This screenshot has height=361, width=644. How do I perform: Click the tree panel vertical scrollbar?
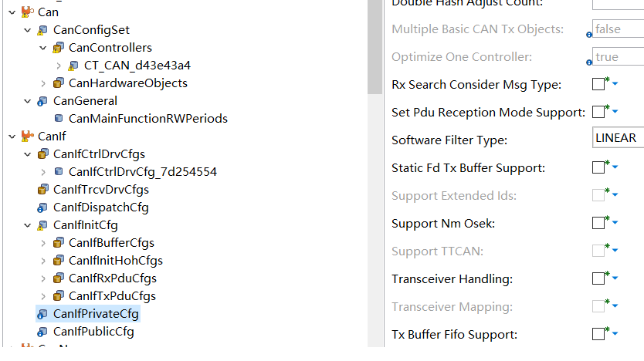[x=375, y=47]
